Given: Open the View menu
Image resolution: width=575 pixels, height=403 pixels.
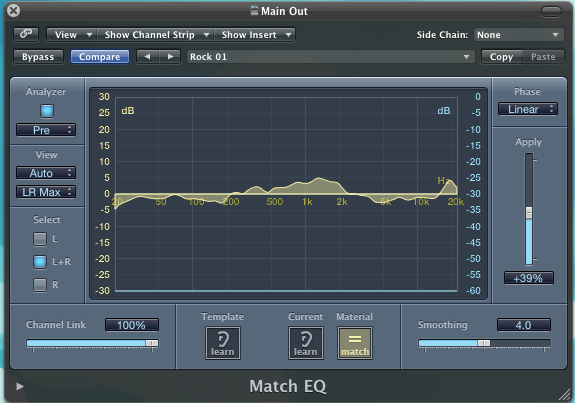Looking at the screenshot, I should 72,35.
